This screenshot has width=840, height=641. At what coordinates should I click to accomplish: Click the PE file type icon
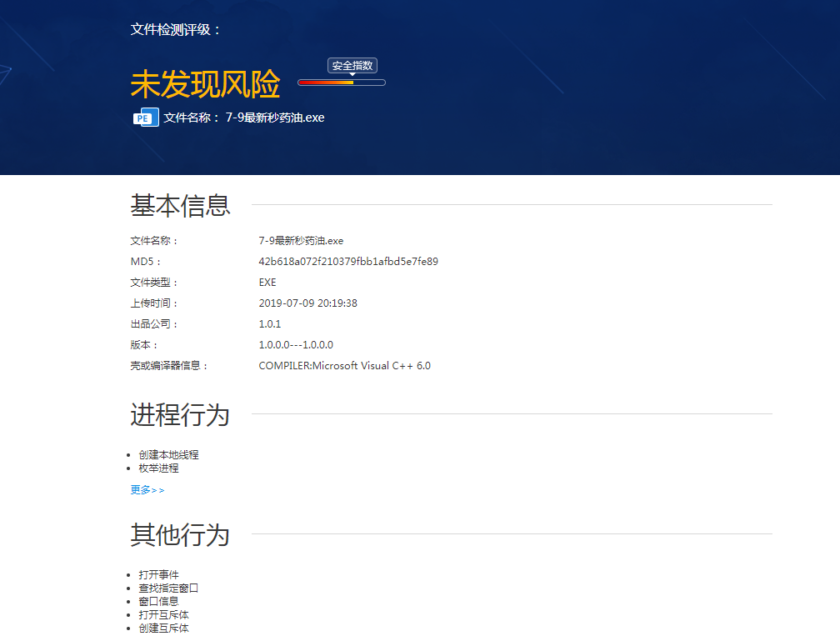tap(146, 118)
